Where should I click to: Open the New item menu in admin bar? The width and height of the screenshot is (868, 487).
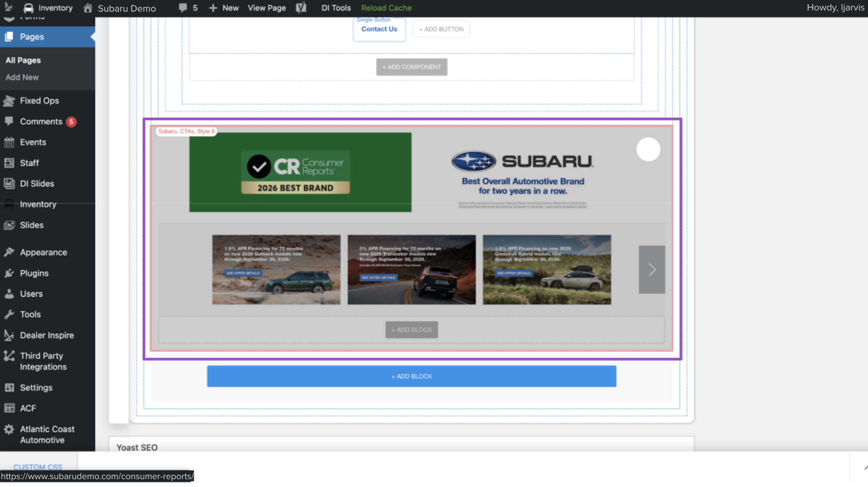tap(223, 8)
